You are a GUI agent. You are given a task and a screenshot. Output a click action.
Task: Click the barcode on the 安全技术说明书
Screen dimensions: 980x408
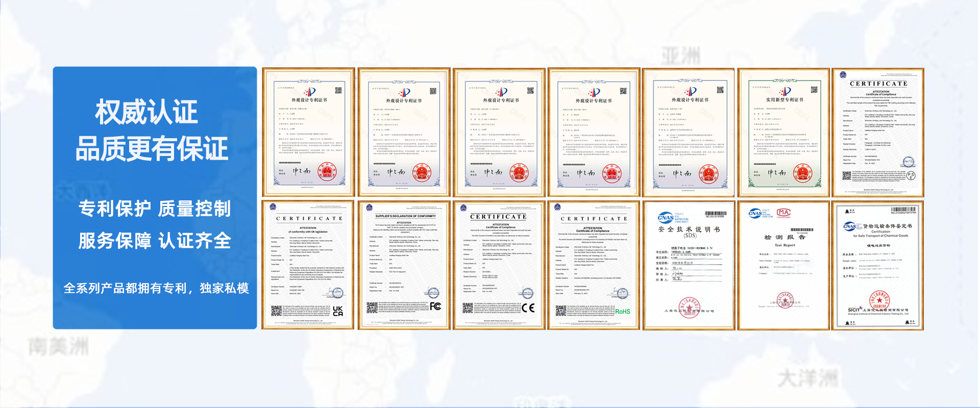click(x=715, y=213)
